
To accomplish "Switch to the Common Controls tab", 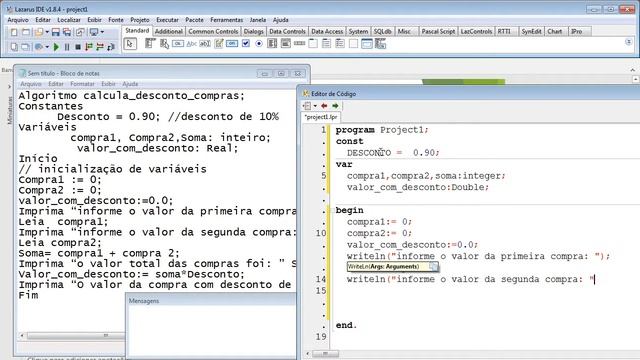I will (213, 31).
